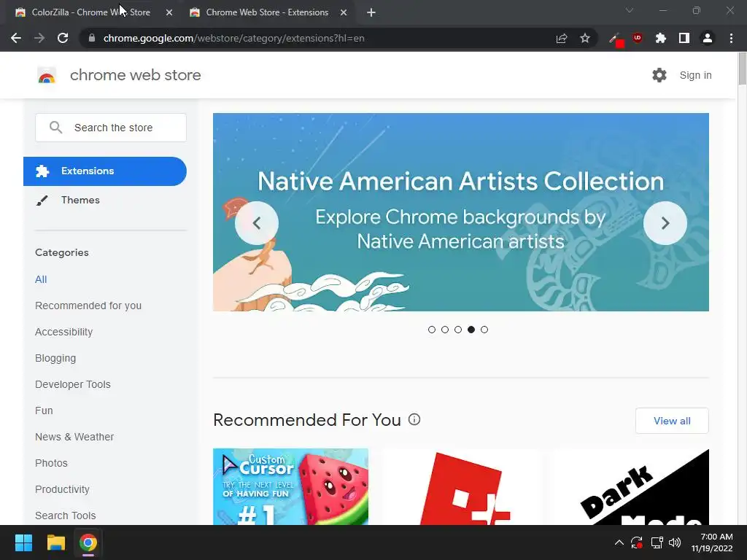Open the Search Tools category
Screen dimensions: 747x560
pyautogui.click(x=65, y=516)
